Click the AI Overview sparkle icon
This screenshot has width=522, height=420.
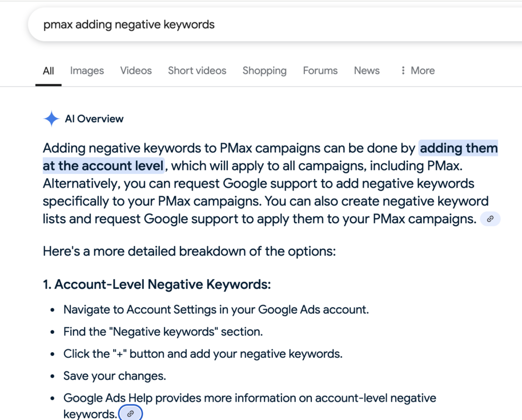tap(51, 119)
